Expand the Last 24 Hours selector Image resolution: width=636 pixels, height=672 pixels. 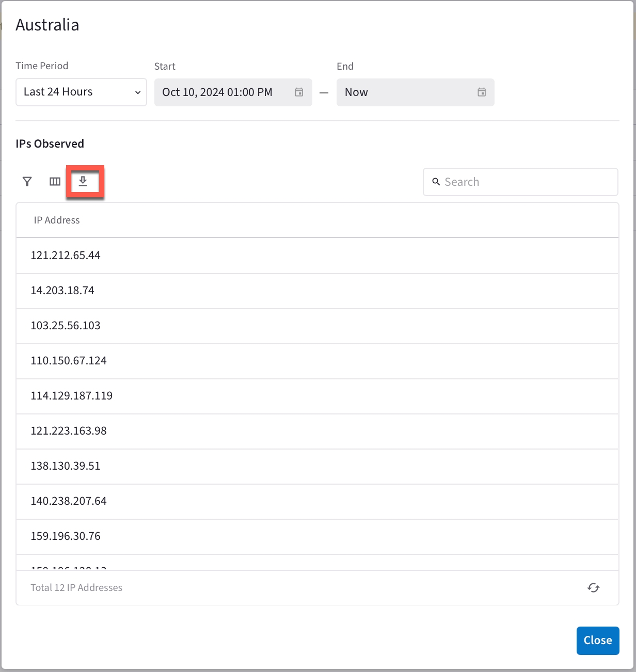pyautogui.click(x=81, y=92)
